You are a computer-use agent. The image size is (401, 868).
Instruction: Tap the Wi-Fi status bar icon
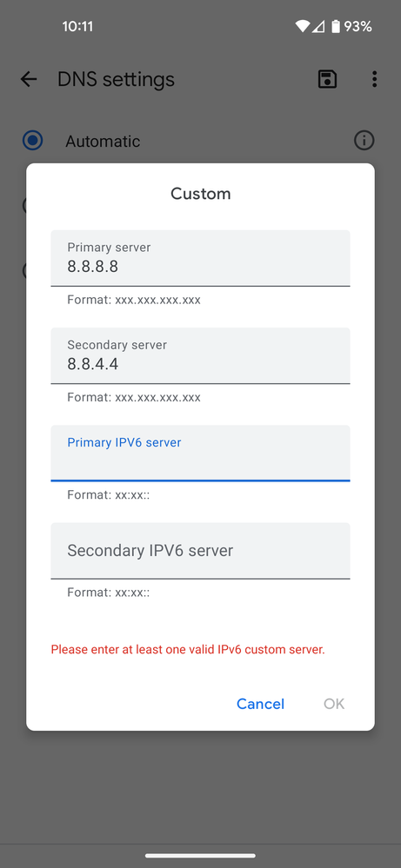(303, 26)
